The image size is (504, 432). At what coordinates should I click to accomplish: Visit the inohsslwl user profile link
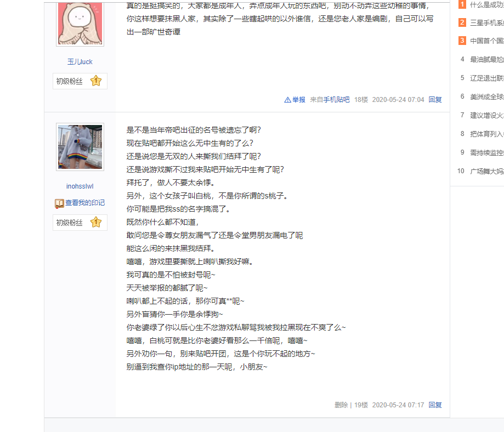(x=80, y=186)
